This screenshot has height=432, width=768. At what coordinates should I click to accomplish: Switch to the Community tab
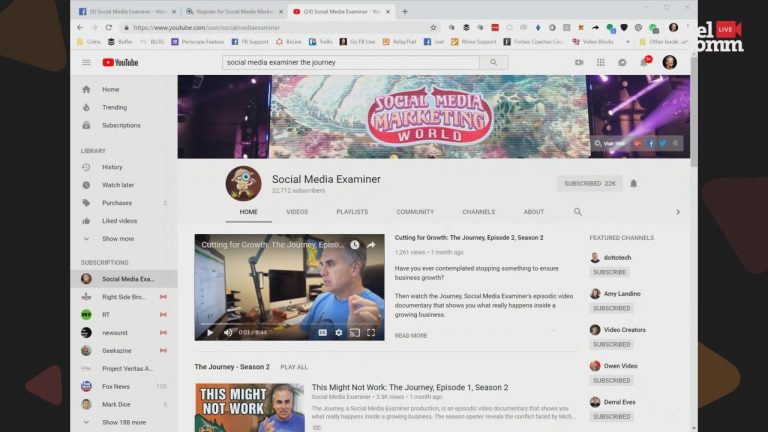415,212
